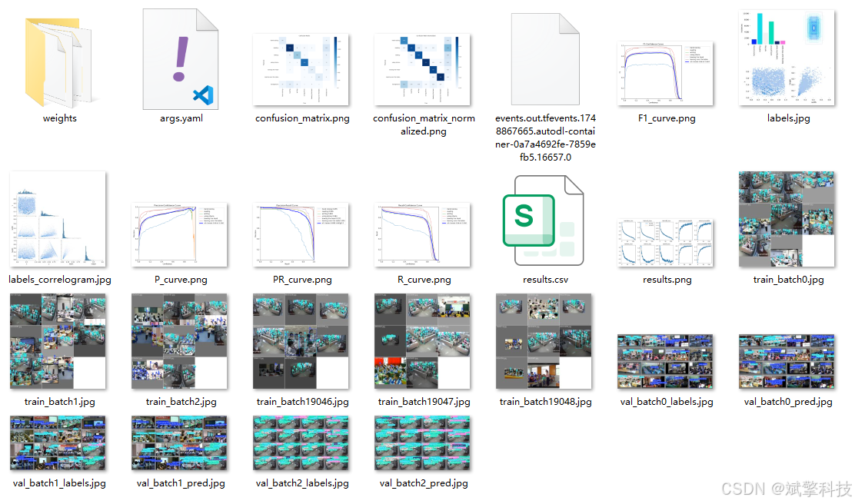Select the val_batch1_pred.jpg thumbnail

pyautogui.click(x=181, y=443)
